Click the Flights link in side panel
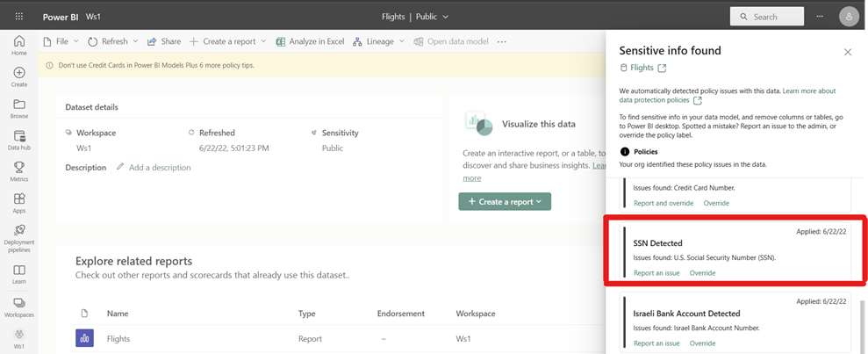 pos(642,69)
